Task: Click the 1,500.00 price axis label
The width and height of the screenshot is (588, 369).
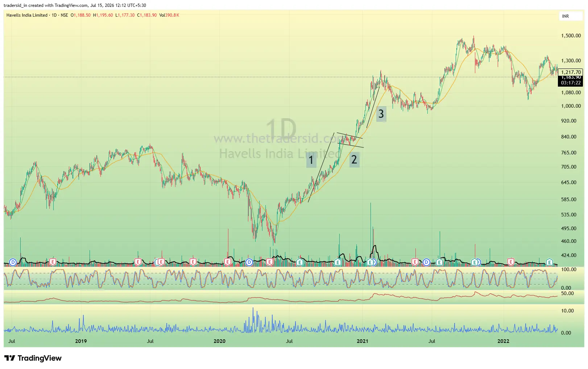Action: click(571, 36)
